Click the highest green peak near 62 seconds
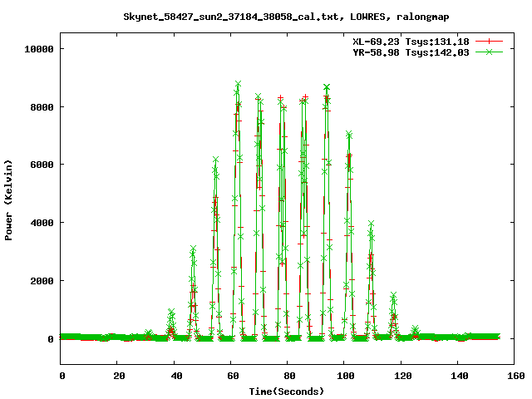The image size is (532, 399). tap(239, 83)
